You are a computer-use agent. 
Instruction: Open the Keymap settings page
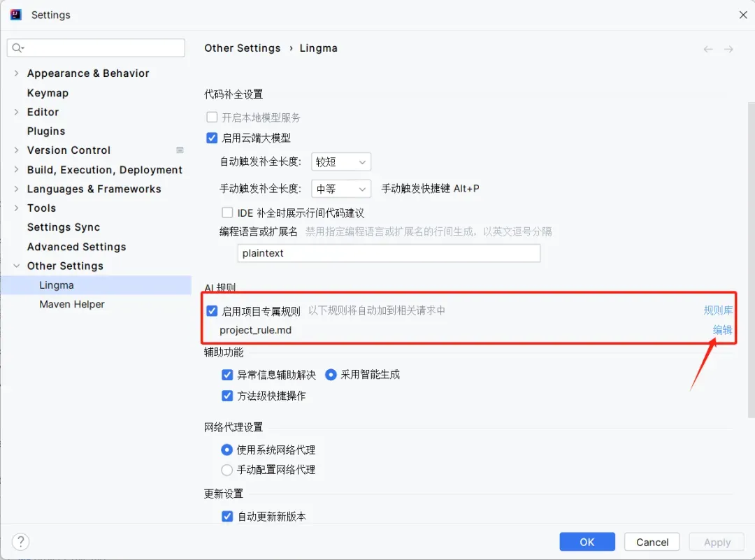[48, 93]
